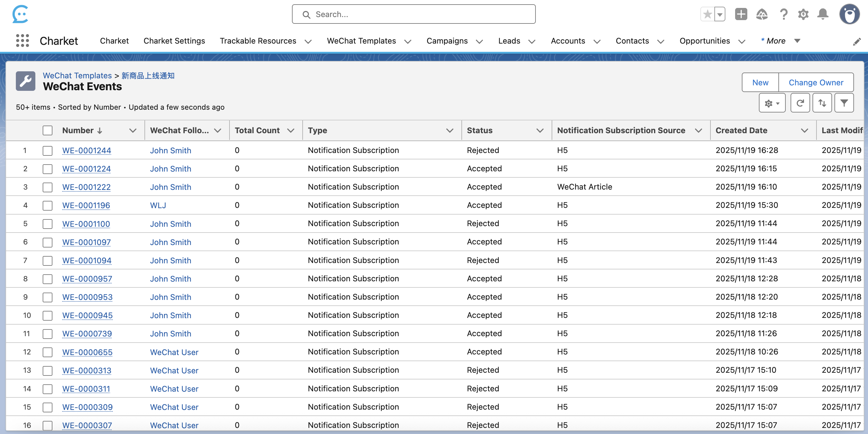868x434 pixels.
Task: Open list view controls gear dropdown
Action: tap(772, 103)
